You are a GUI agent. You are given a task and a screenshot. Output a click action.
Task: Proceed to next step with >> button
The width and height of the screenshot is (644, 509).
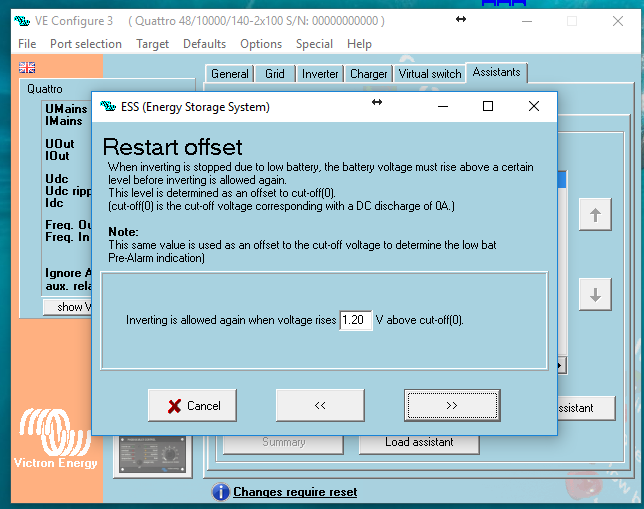coord(452,405)
